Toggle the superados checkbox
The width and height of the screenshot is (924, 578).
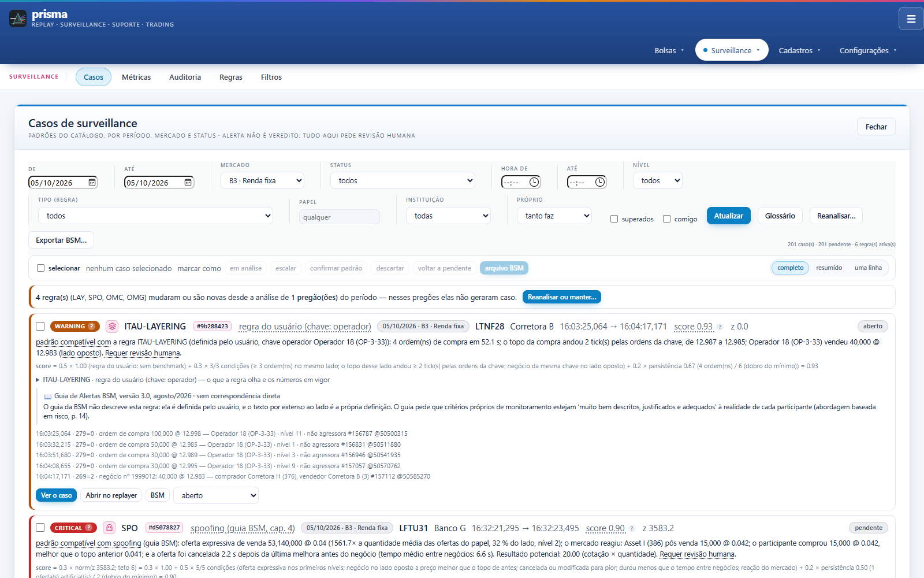[614, 219]
